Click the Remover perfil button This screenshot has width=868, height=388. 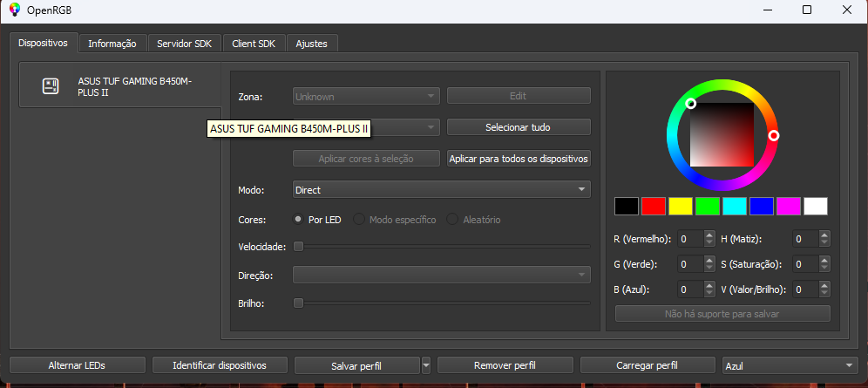[505, 365]
